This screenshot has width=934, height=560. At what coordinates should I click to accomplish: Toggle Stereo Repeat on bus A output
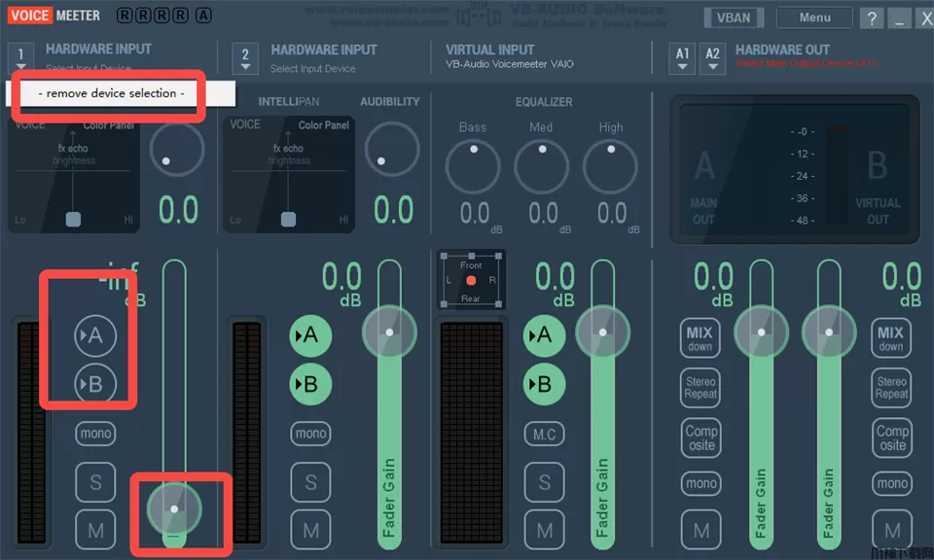[700, 388]
